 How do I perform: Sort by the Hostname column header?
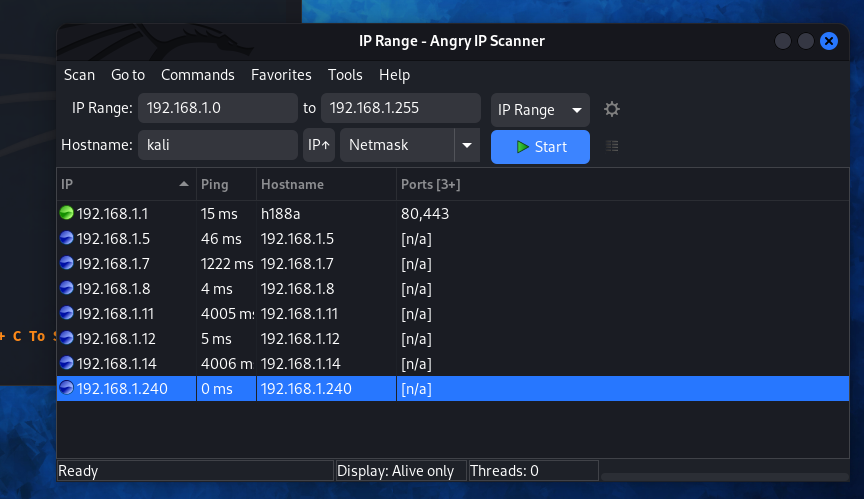pos(326,184)
